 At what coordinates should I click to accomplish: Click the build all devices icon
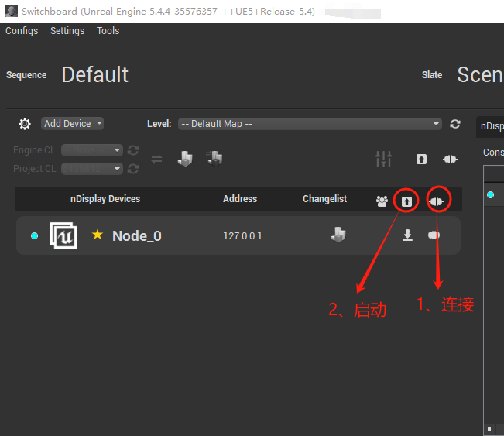pos(185,159)
